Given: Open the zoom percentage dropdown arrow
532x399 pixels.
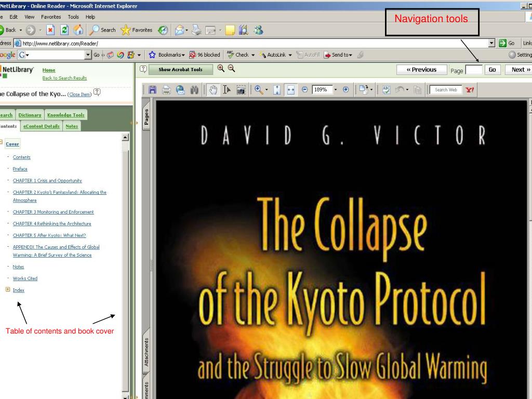Looking at the screenshot, I should pos(335,89).
